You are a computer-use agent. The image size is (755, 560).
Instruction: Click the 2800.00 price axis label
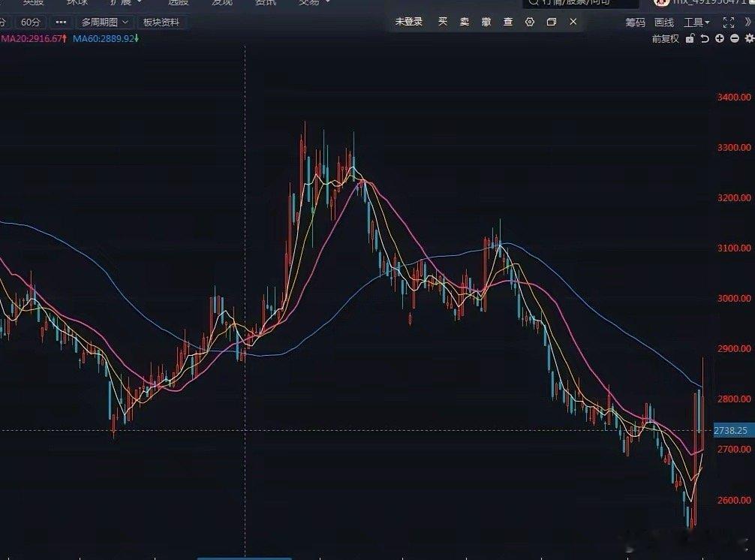(734, 399)
